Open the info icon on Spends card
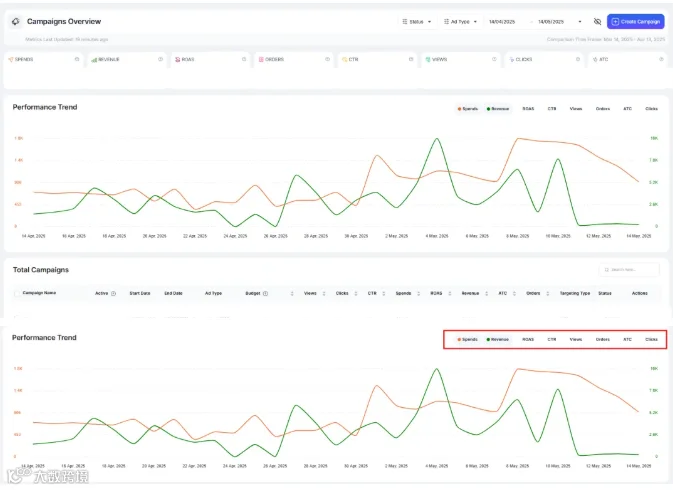 [77, 59]
